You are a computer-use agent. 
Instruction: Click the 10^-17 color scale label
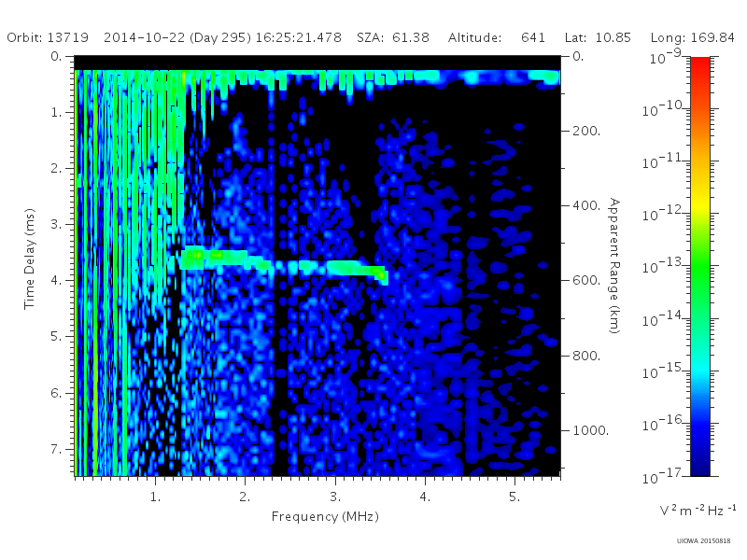tap(665, 475)
